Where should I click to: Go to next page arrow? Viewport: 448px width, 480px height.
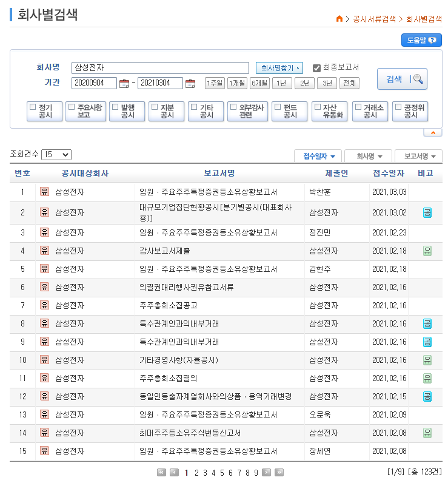[x=266, y=472]
